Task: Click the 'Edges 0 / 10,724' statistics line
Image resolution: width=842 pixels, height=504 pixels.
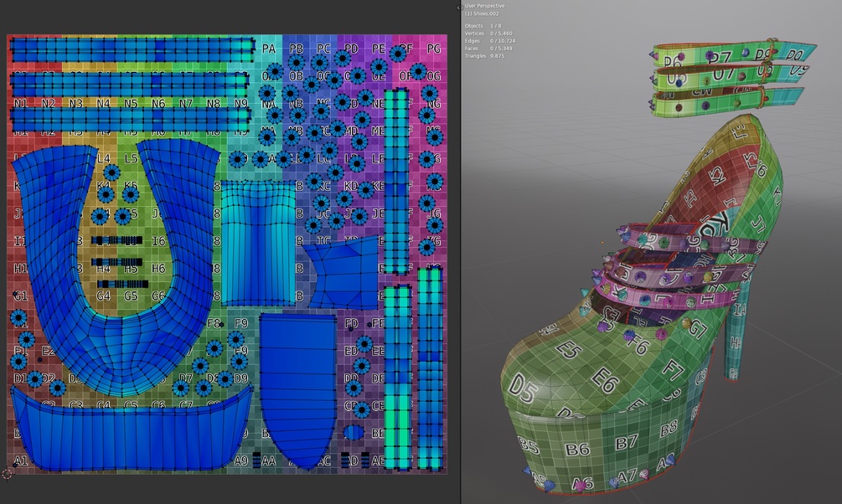Action: (490, 41)
